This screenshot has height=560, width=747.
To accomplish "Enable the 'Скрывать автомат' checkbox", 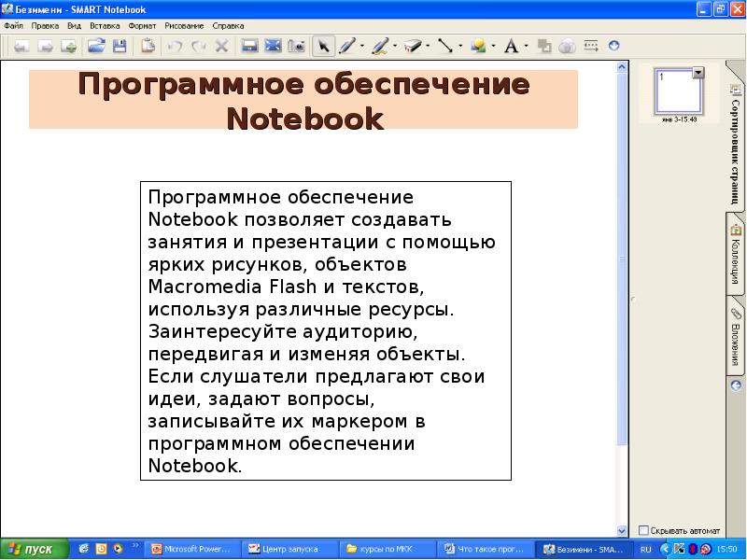I will pyautogui.click(x=643, y=530).
